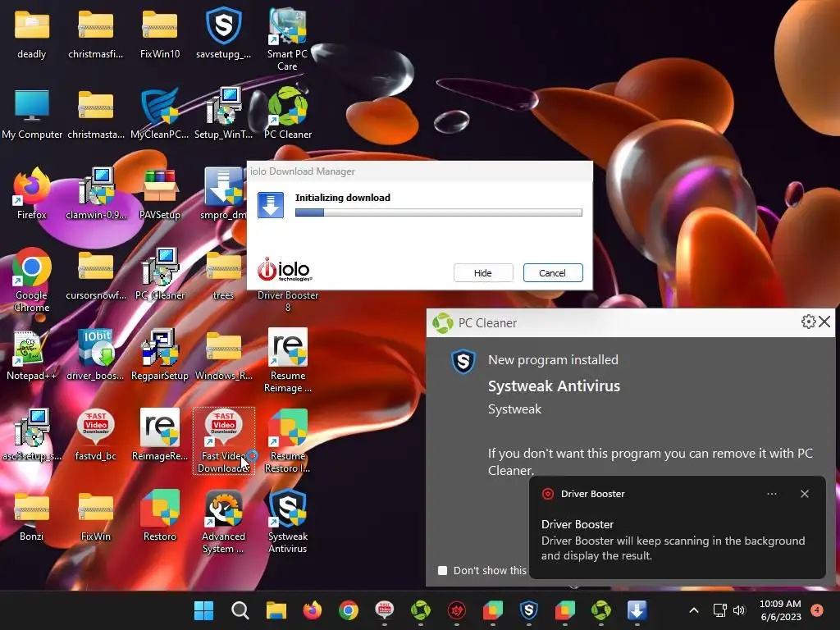The image size is (840, 630).
Task: Dismiss the Driver Booster notification
Action: point(805,494)
